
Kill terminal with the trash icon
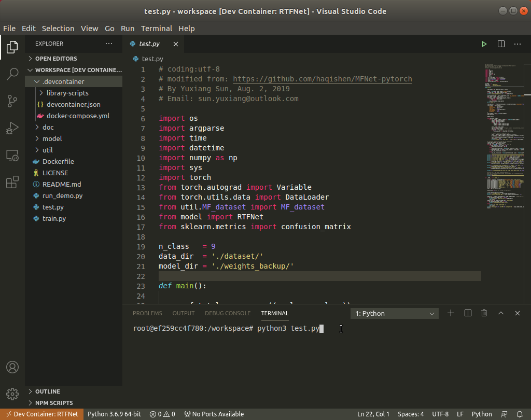pos(484,313)
